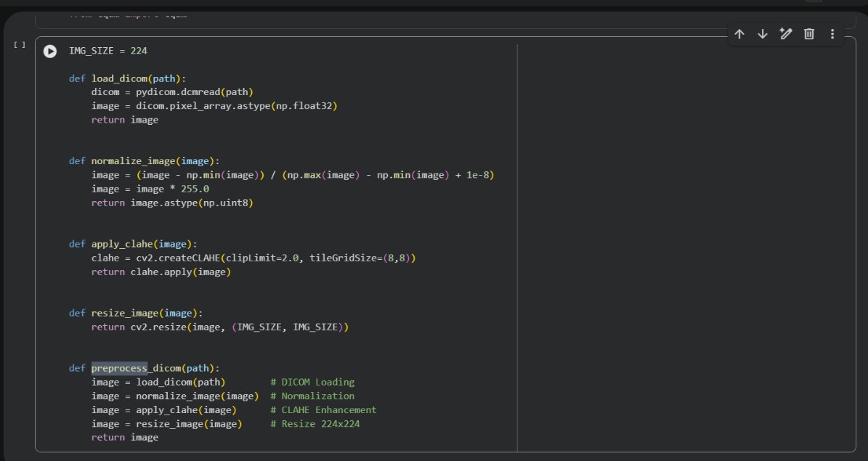Click 'image = normalize_image(image)' statement
Screen dimensions: 868x461
point(175,396)
